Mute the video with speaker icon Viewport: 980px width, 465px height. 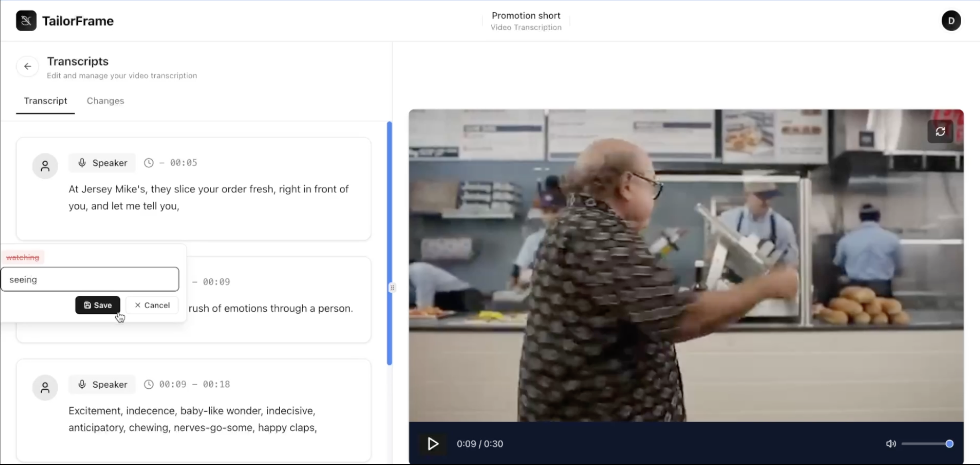(x=891, y=444)
